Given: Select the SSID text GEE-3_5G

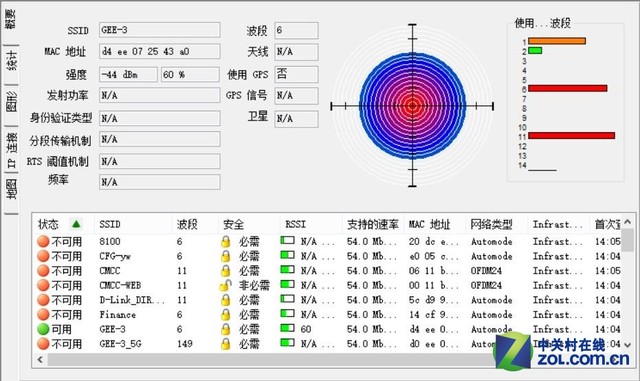Looking at the screenshot, I should (x=120, y=344).
